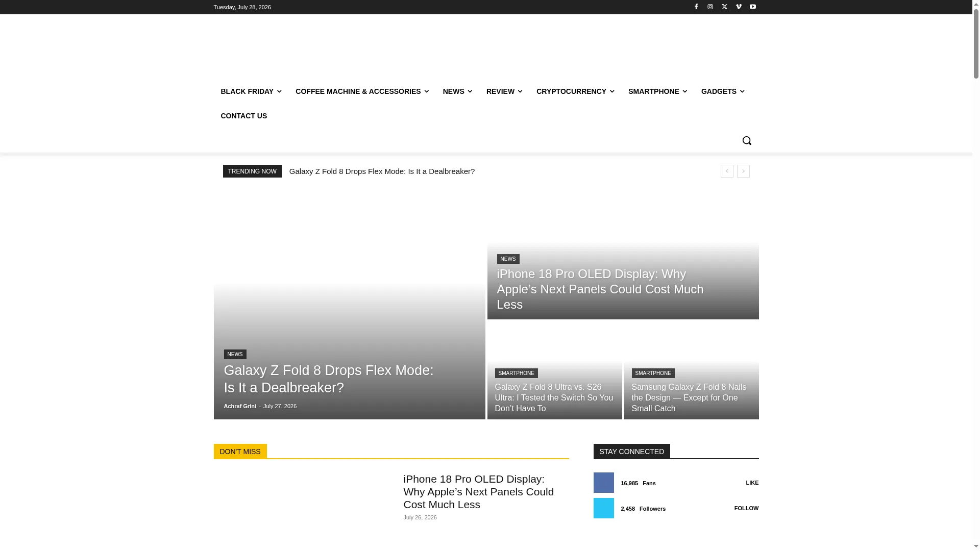This screenshot has width=980, height=551.
Task: Click the search magnifier icon
Action: 746,140
